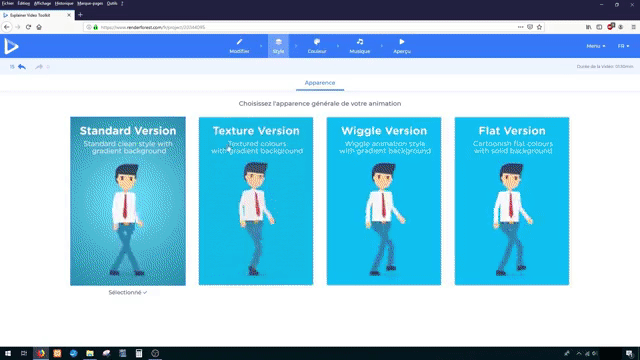Undo the last action
This screenshot has height=360, width=640.
[x=22, y=67]
